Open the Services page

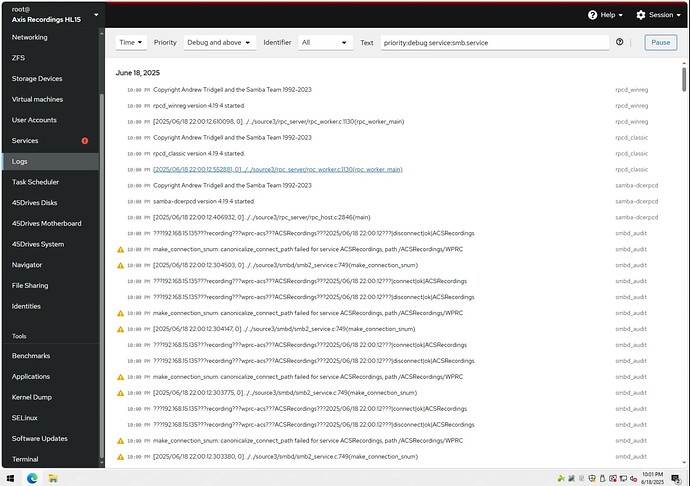click(50, 141)
